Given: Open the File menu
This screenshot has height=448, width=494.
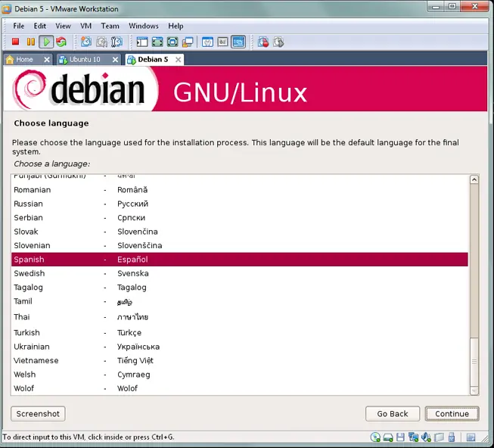Looking at the screenshot, I should point(19,26).
